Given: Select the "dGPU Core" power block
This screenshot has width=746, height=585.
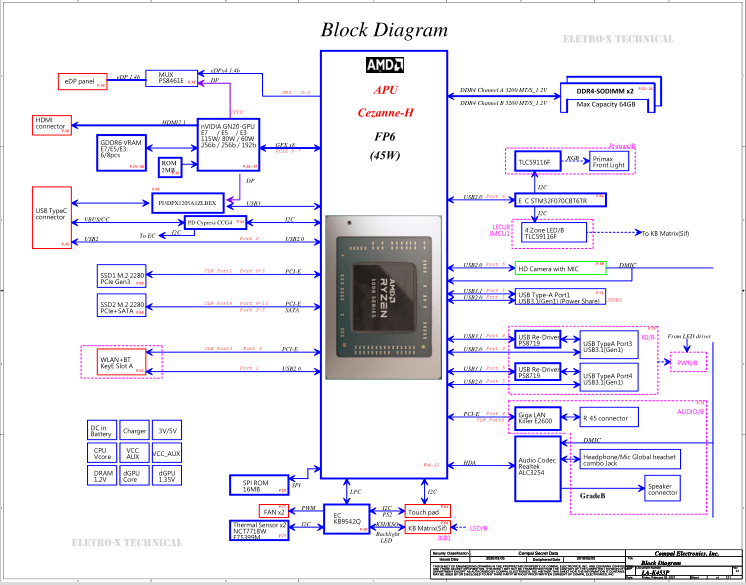Looking at the screenshot, I should pyautogui.click(x=134, y=475).
